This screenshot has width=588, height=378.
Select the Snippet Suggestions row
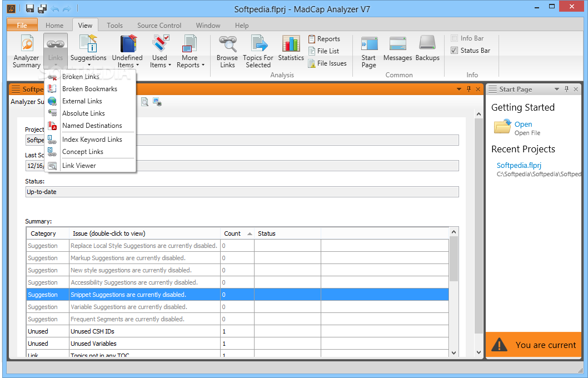coord(238,295)
